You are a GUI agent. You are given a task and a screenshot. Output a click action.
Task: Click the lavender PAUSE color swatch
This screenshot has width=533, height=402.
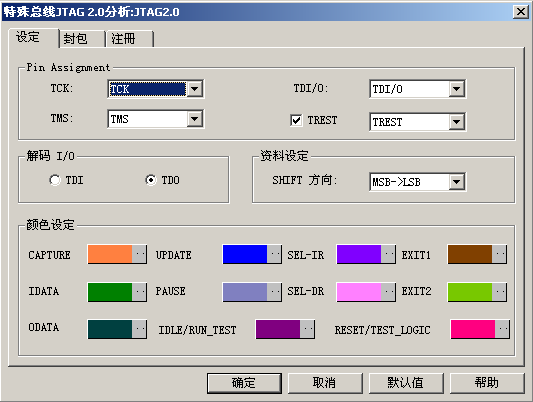click(245, 292)
